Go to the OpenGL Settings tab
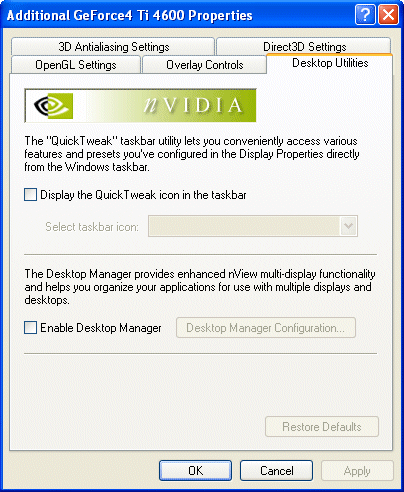Image resolution: width=404 pixels, height=492 pixels. pyautogui.click(x=76, y=65)
